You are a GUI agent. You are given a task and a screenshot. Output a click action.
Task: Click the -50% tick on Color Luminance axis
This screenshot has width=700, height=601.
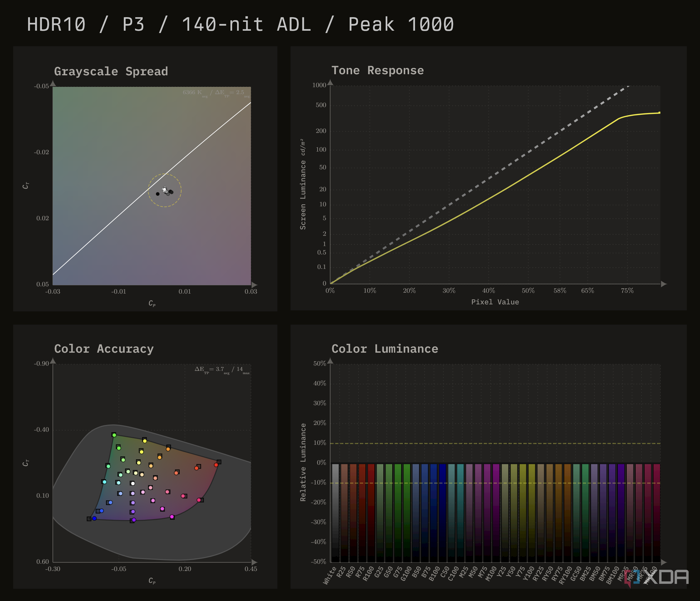pos(318,562)
